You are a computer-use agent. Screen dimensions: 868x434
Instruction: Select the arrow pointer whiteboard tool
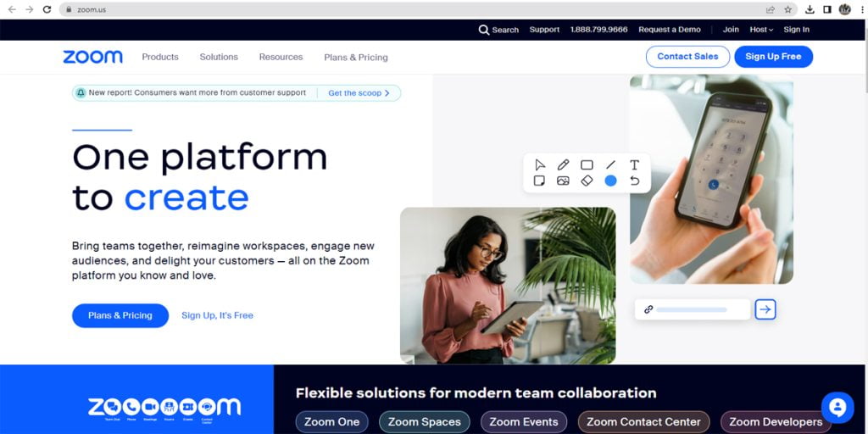540,165
